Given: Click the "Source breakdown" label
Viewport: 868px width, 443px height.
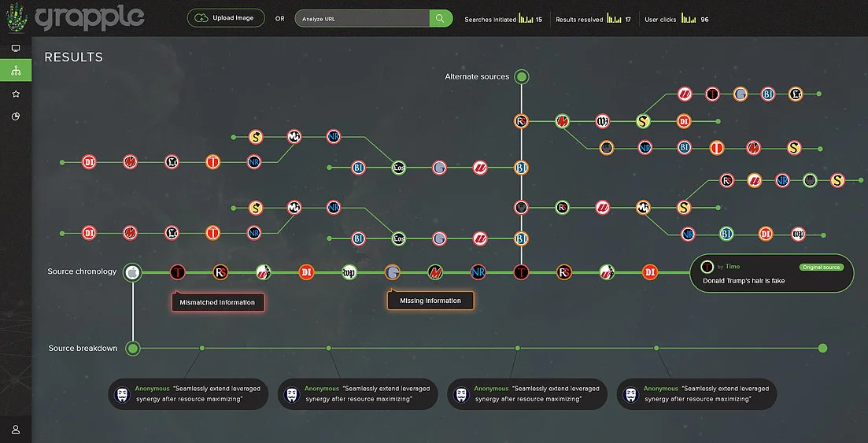Looking at the screenshot, I should tap(83, 349).
